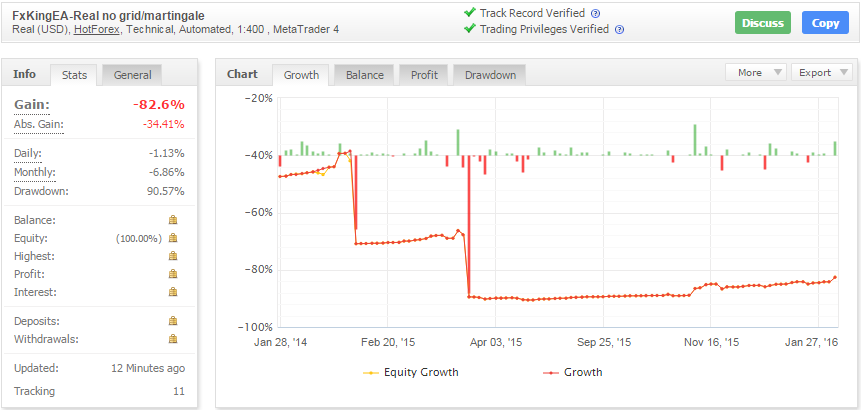
Task: Click the lock icon in the Interest row
Action: [x=173, y=291]
